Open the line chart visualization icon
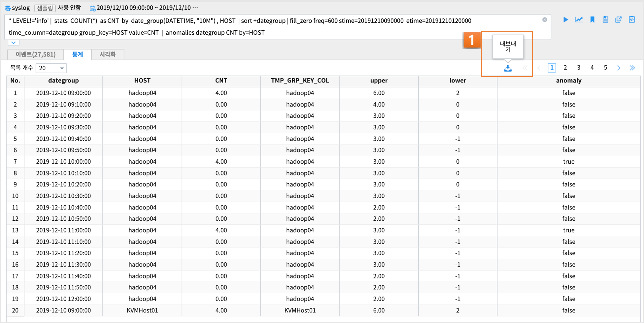This screenshot has height=323, width=644. pos(579,20)
